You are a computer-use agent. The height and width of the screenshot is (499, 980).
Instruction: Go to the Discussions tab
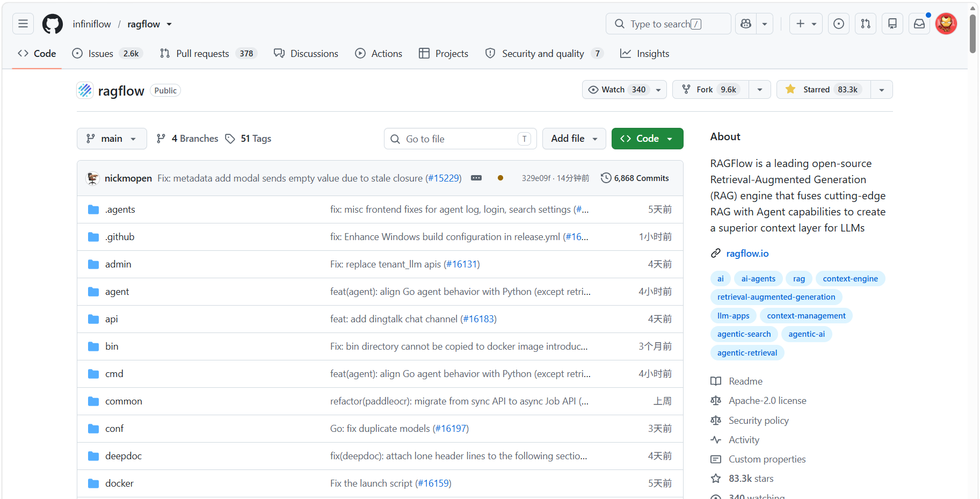(306, 54)
